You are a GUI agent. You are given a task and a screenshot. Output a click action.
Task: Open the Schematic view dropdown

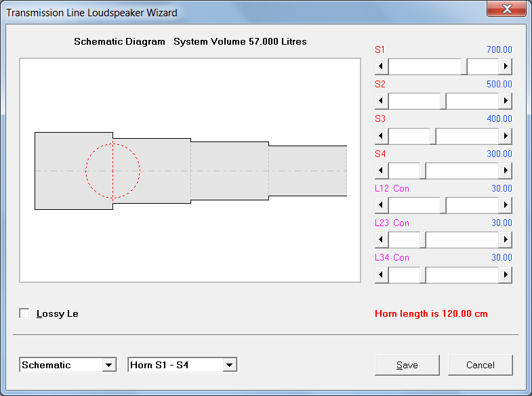pos(109,365)
